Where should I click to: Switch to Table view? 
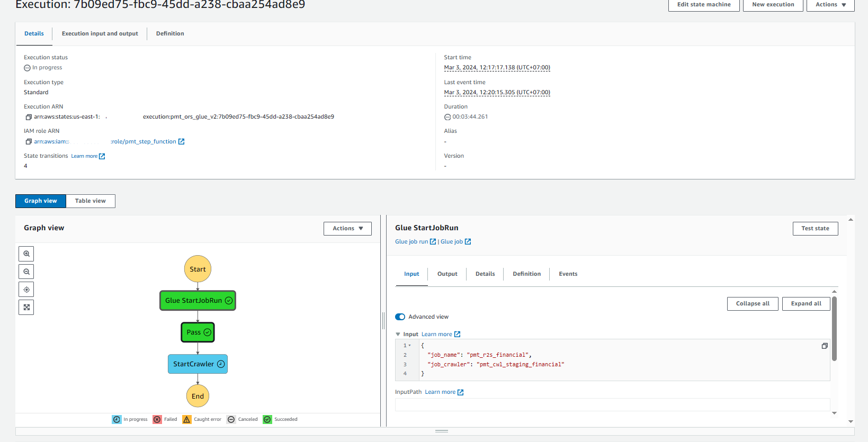(91, 201)
